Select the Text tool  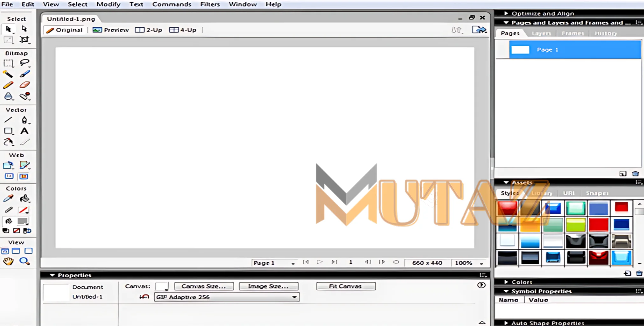coord(24,131)
